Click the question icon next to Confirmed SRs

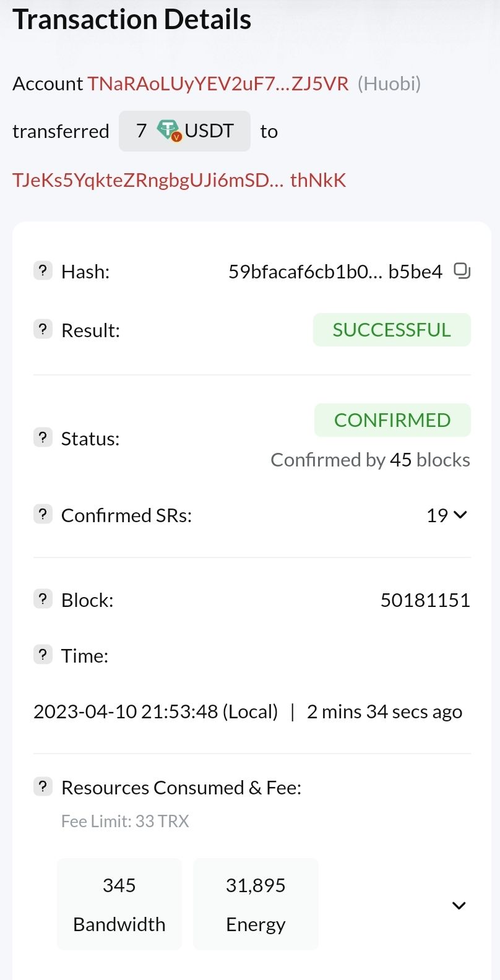pyautogui.click(x=43, y=514)
